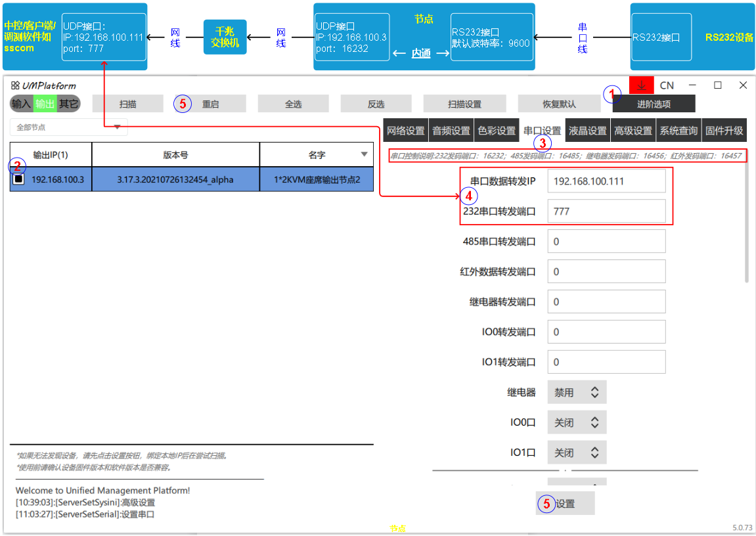Check the 192.168.100.3 node checkbox
Image resolution: width=756 pixels, height=536 pixels.
click(x=18, y=179)
